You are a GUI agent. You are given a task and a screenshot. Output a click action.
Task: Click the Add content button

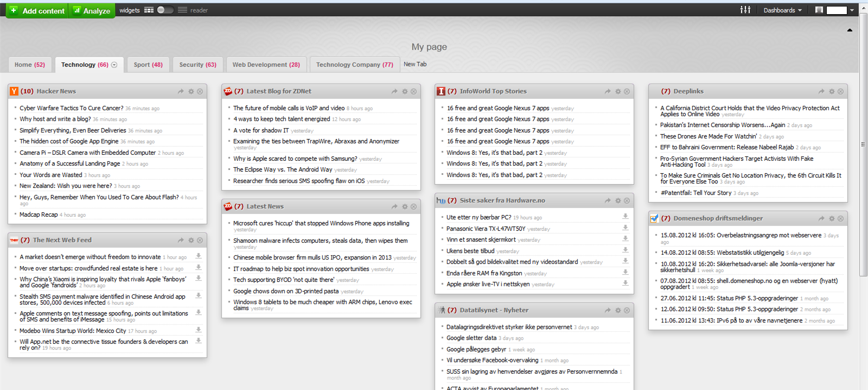pos(37,10)
